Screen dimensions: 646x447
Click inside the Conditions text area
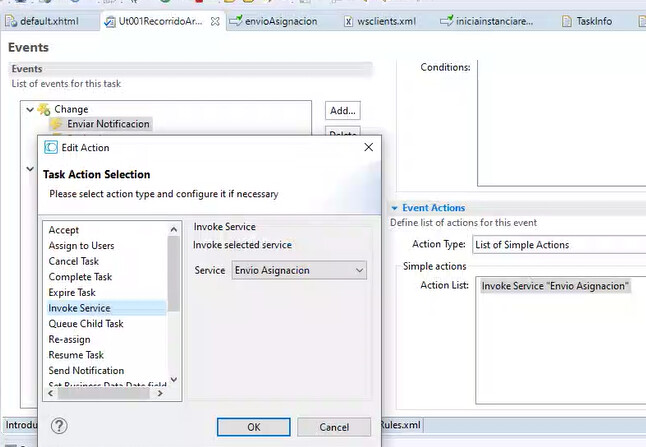(562, 123)
